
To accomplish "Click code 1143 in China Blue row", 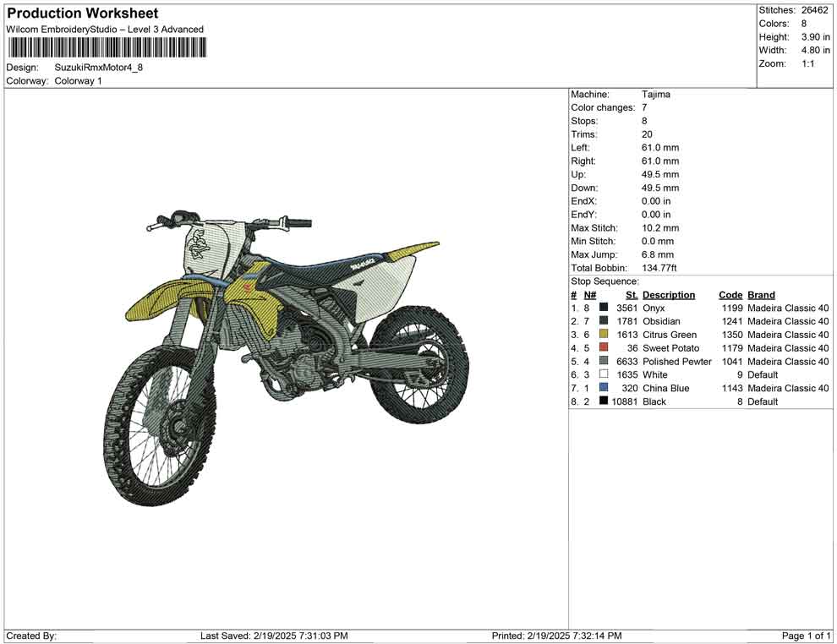I will pos(732,388).
